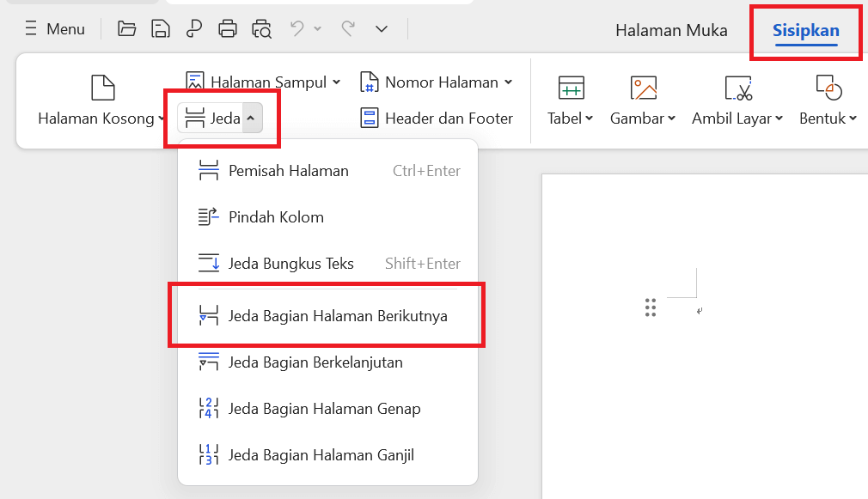Viewport: 868px width, 499px height.
Task: Click the Redo arrow icon
Action: pos(348,29)
